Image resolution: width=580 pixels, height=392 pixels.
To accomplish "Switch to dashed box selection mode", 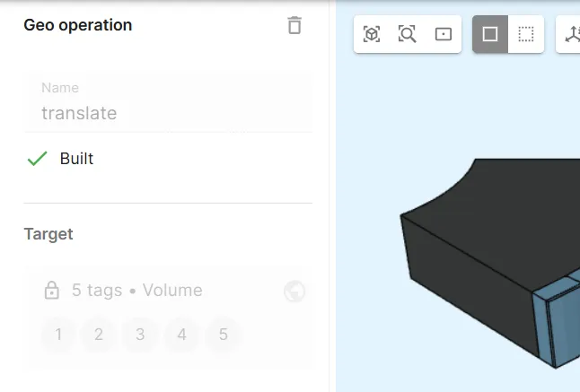I will click(x=526, y=34).
